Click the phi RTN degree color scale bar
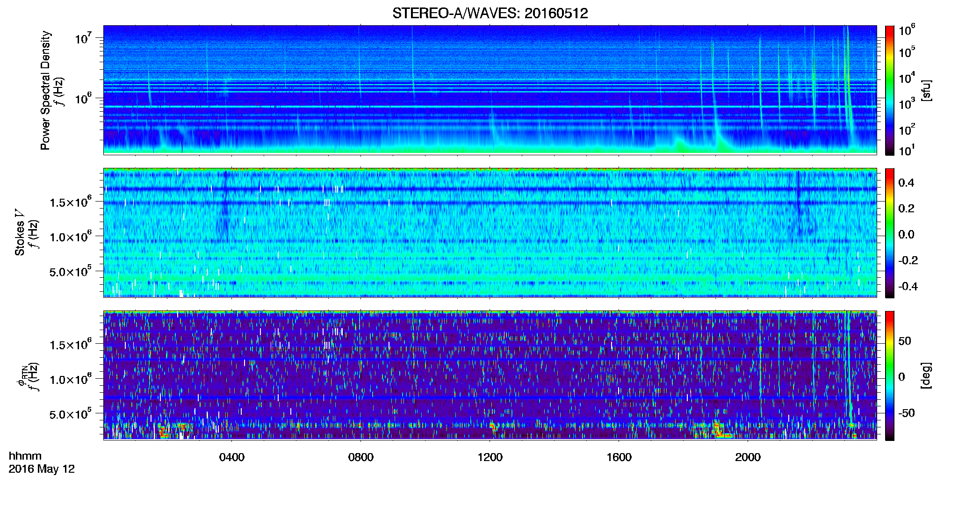Screen dimensions: 980x505 pos(890,375)
